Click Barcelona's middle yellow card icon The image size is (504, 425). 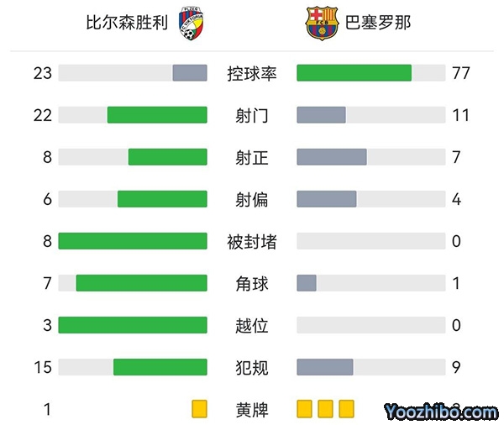pos(325,409)
